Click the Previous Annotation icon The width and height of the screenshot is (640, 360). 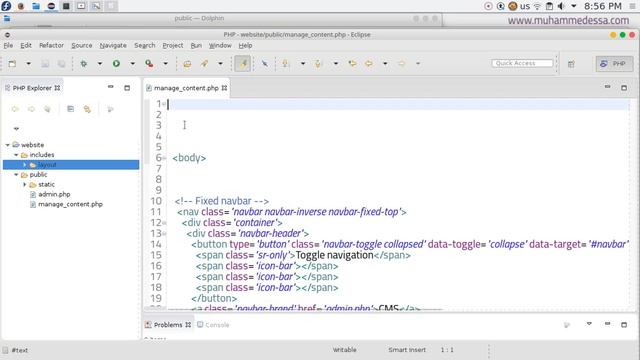318,64
